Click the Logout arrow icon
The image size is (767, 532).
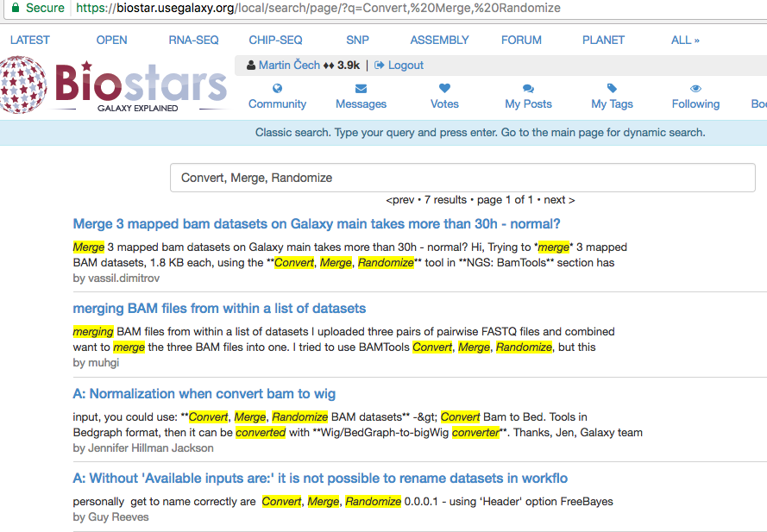pos(379,65)
